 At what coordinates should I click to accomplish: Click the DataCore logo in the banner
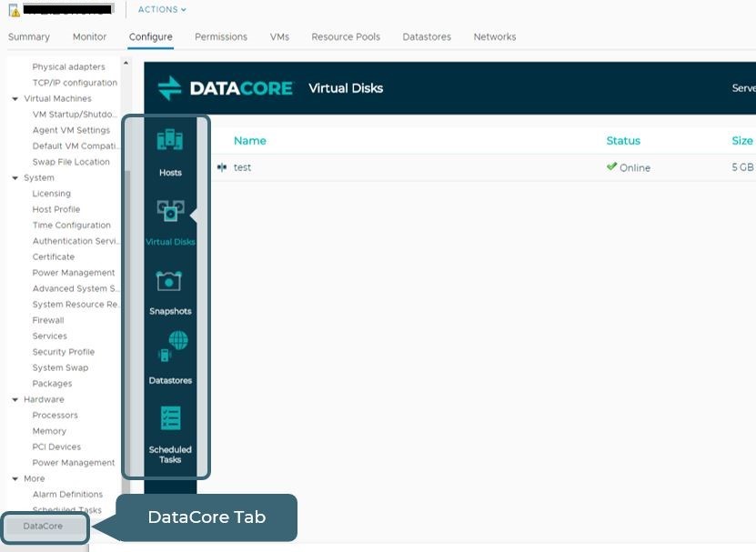pyautogui.click(x=224, y=88)
